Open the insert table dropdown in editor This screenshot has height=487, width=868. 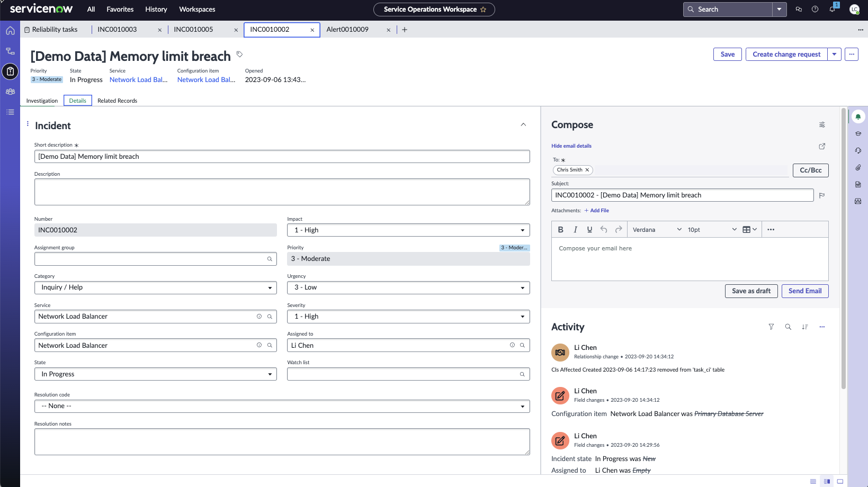tap(749, 230)
